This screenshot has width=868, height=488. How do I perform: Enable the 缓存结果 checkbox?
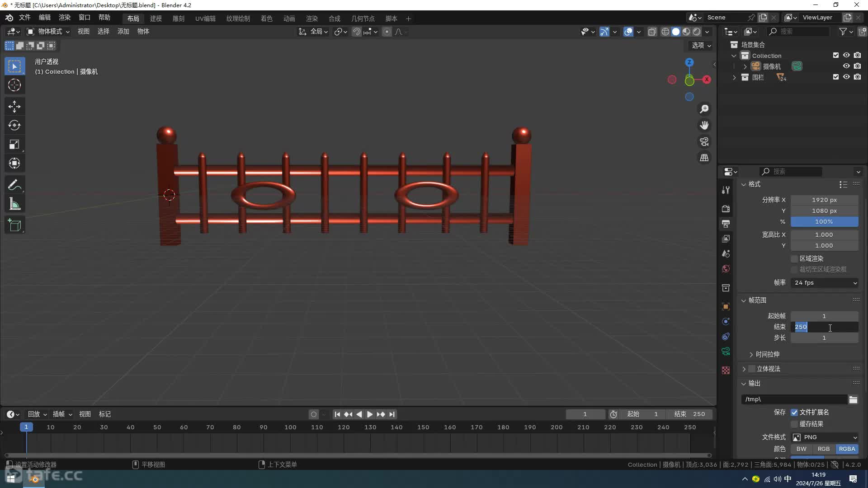pos(794,424)
